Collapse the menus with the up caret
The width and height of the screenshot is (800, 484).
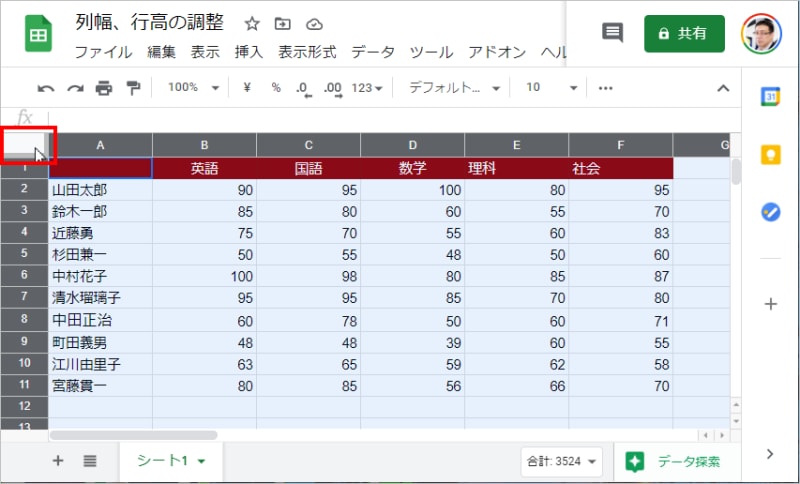click(723, 88)
